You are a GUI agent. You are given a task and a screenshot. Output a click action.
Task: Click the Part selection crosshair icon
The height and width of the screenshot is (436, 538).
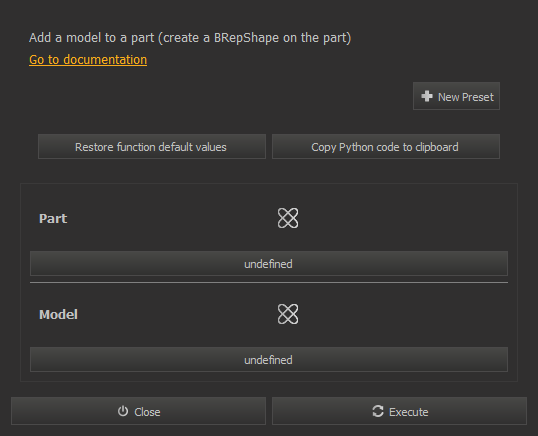pos(288,218)
